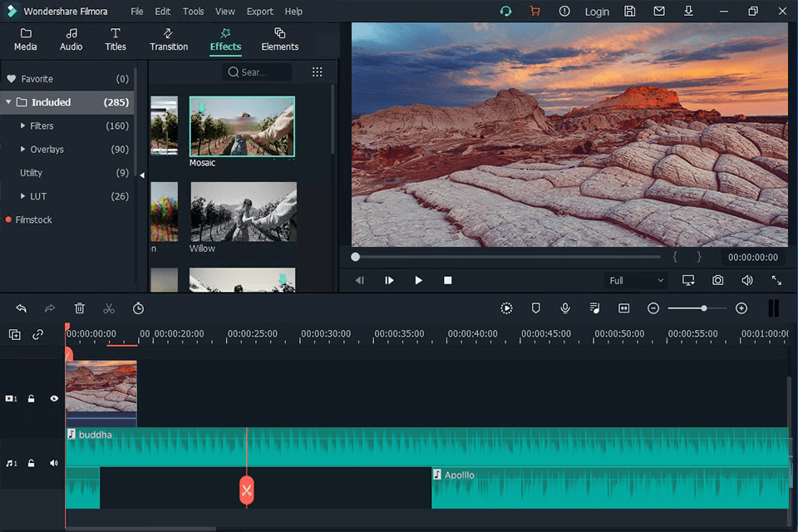Expand the LUT category
The height and width of the screenshot is (532, 798).
tap(22, 196)
